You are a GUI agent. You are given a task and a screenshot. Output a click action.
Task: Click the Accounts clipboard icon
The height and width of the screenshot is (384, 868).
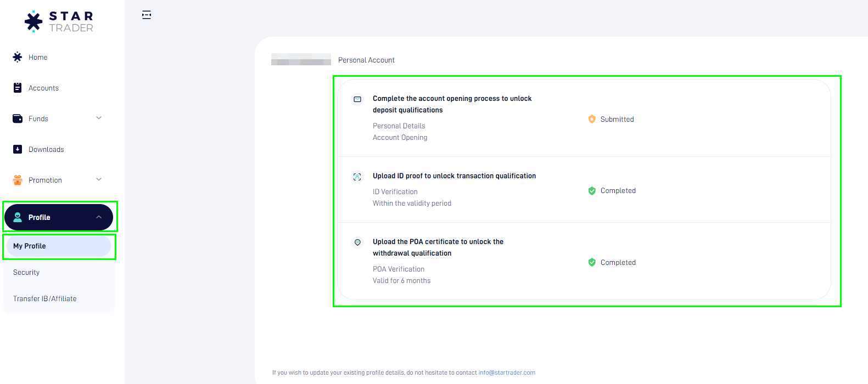[18, 88]
